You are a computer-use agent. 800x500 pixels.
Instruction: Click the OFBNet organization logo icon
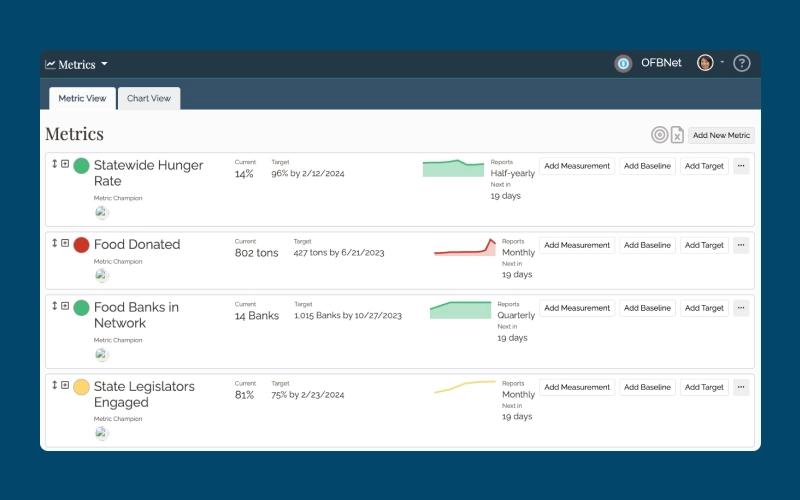coord(623,64)
